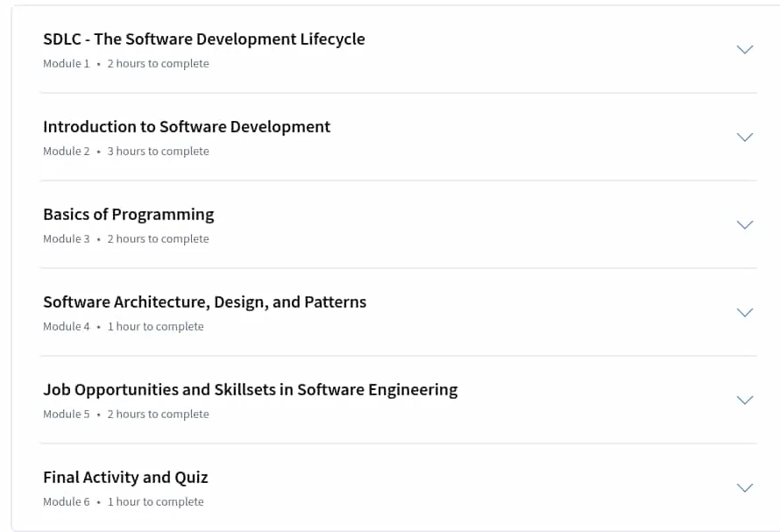Select the Final Activity and Quiz heading
The image size is (780, 532).
(125, 478)
